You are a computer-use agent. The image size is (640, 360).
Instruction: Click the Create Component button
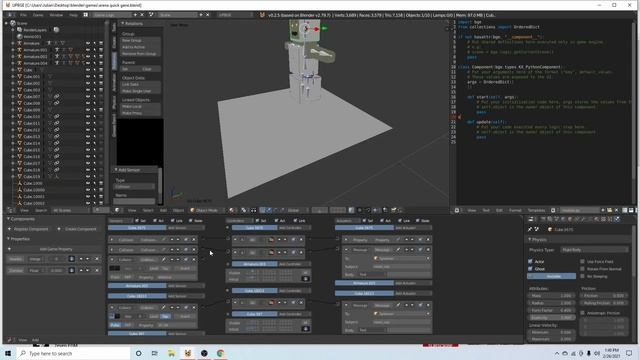point(78,229)
